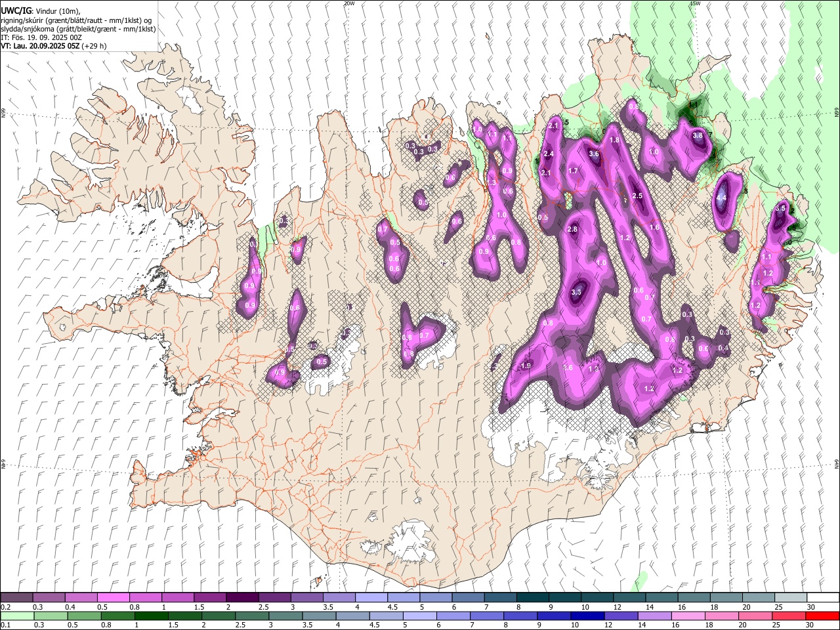Click the initial time 'IT: Fös. 19. 09. 2025 00Z'

[41, 37]
